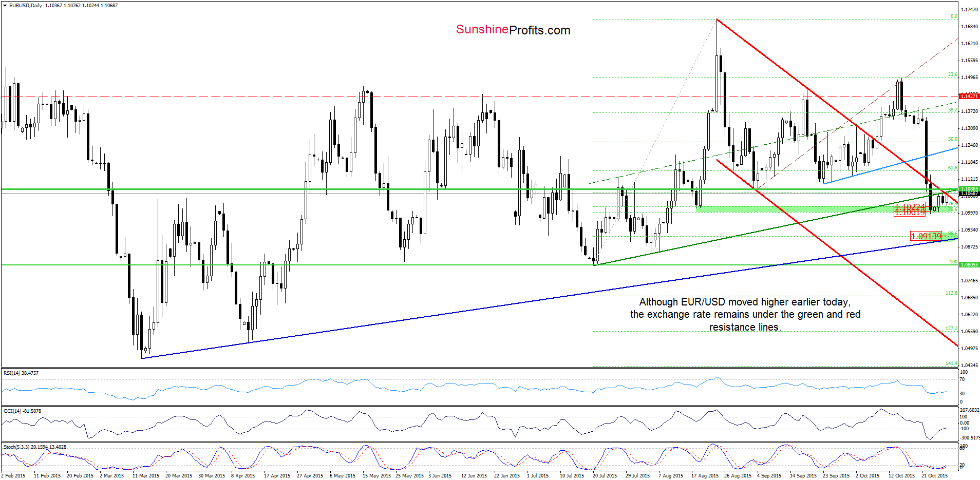Image resolution: width=980 pixels, height=480 pixels.
Task: Click the 1.09340 price axis value
Action: 969,230
